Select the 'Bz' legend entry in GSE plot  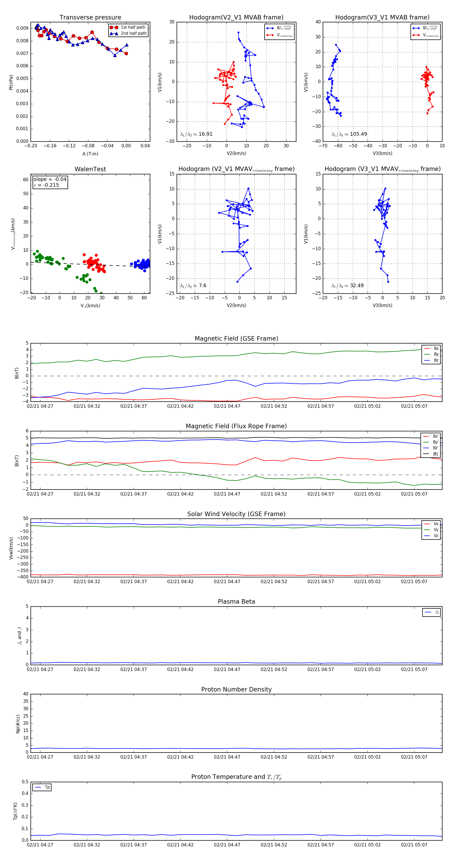click(x=431, y=361)
